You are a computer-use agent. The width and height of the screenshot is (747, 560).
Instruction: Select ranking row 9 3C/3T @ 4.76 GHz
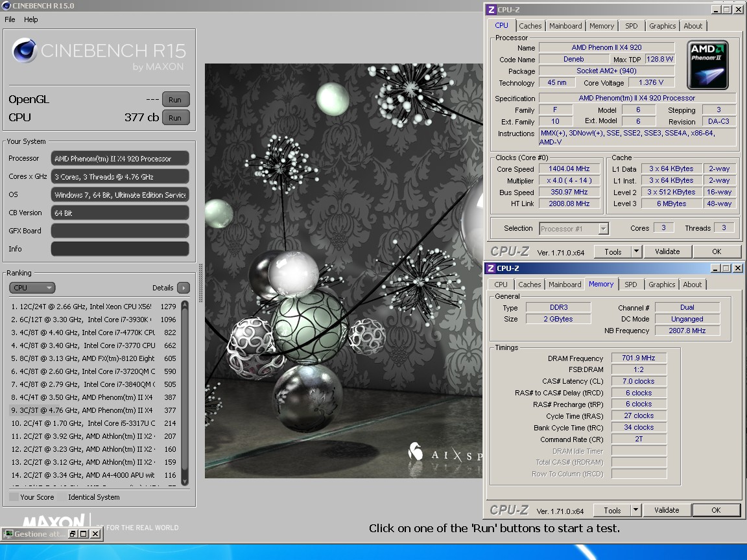(94, 410)
